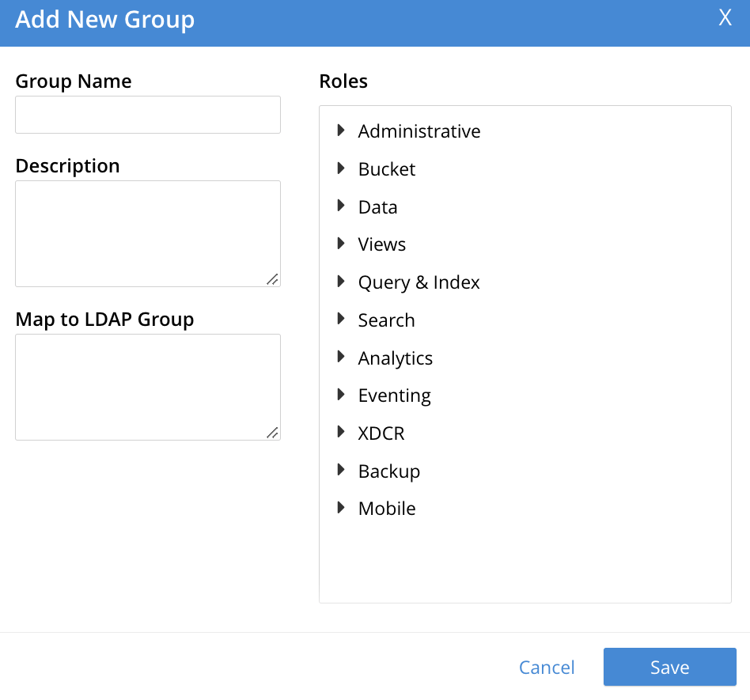Expand the Data roles section

point(341,206)
